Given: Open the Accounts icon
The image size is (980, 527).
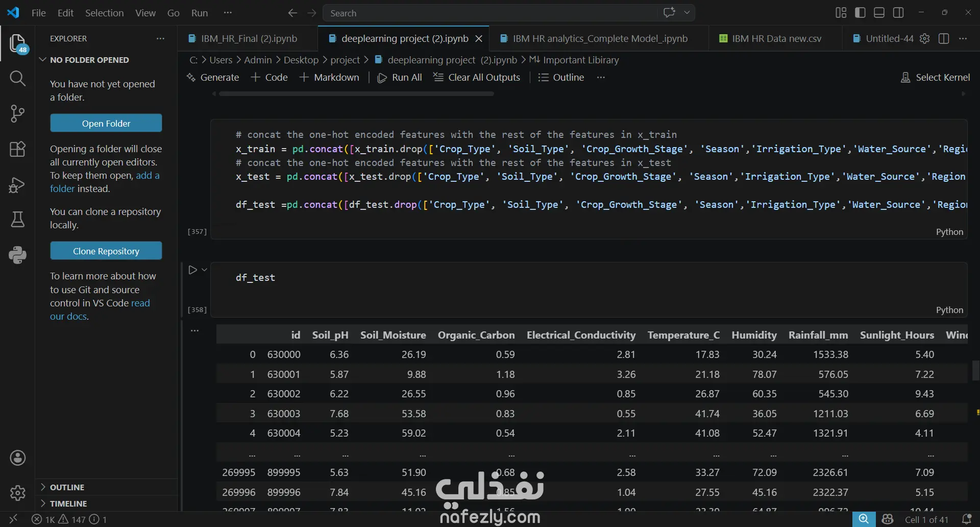Looking at the screenshot, I should pyautogui.click(x=18, y=458).
